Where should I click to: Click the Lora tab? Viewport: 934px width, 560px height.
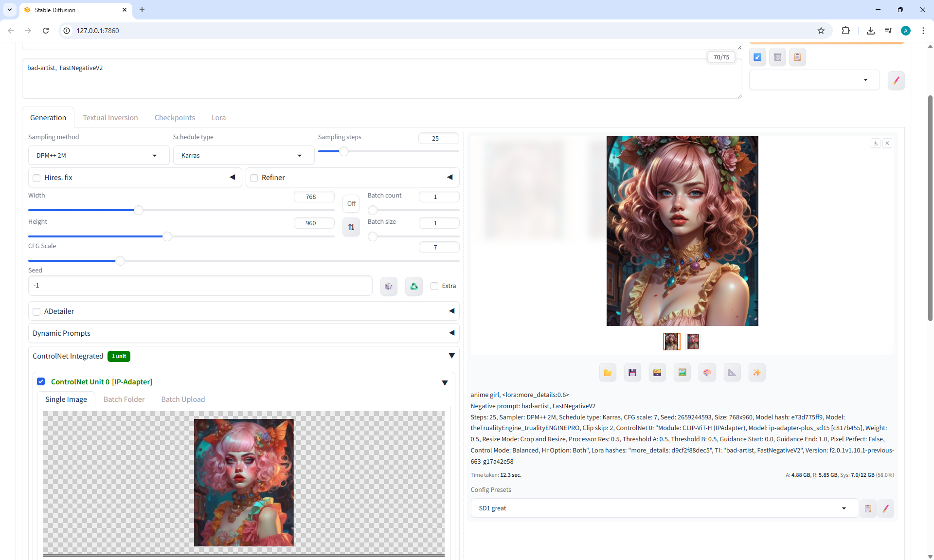point(218,118)
